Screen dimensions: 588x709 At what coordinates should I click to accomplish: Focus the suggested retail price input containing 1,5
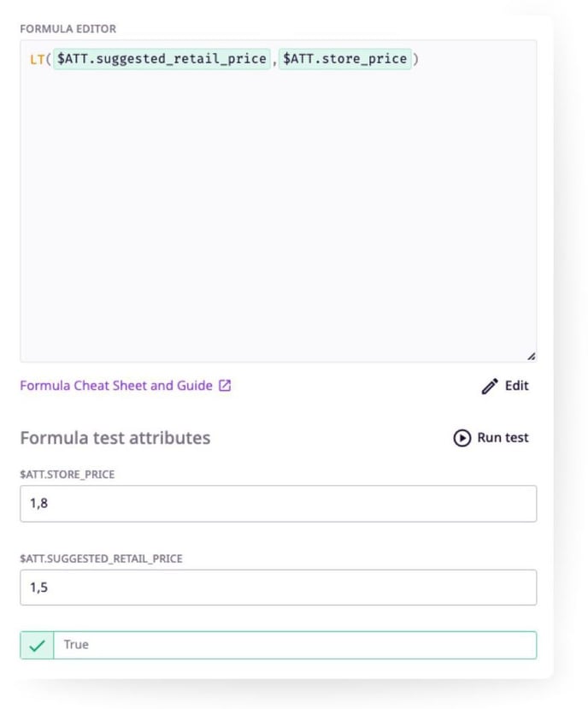pyautogui.click(x=278, y=588)
